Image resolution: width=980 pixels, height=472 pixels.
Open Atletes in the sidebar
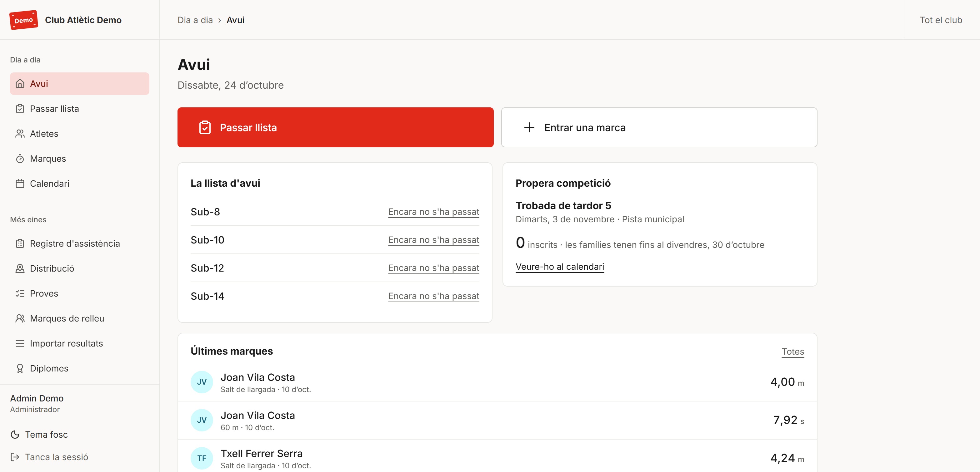click(79, 134)
